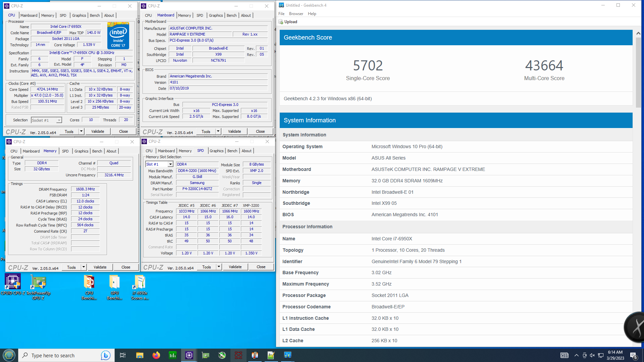Image resolution: width=644 pixels, height=362 pixels.
Task: Click the Geekbench scrollbar up arrow
Action: tap(638, 33)
